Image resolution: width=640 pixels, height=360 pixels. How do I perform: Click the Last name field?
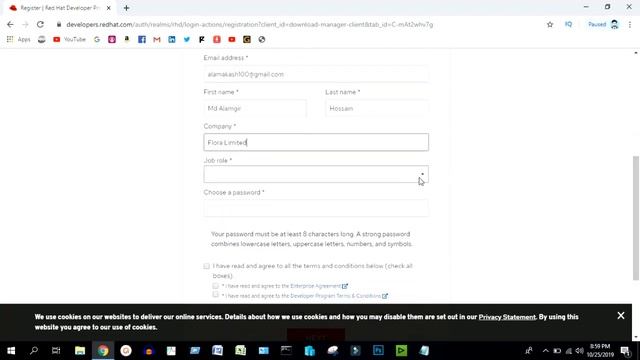[x=377, y=109]
